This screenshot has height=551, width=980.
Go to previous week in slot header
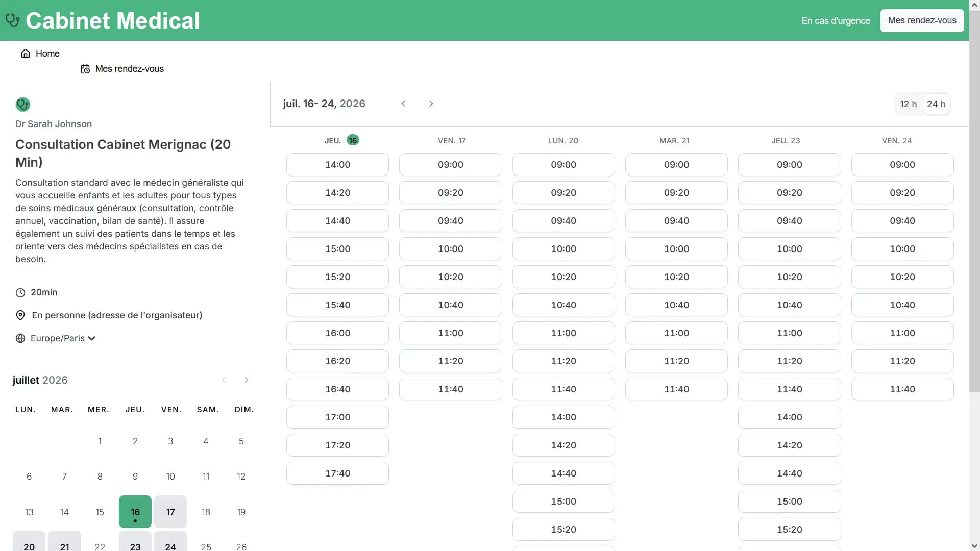point(403,104)
